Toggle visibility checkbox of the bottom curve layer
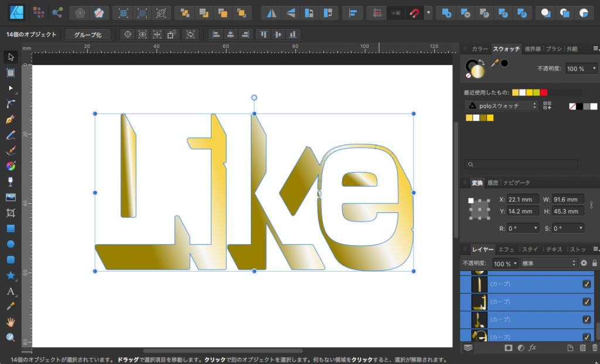The width and height of the screenshot is (600, 364). (587, 336)
